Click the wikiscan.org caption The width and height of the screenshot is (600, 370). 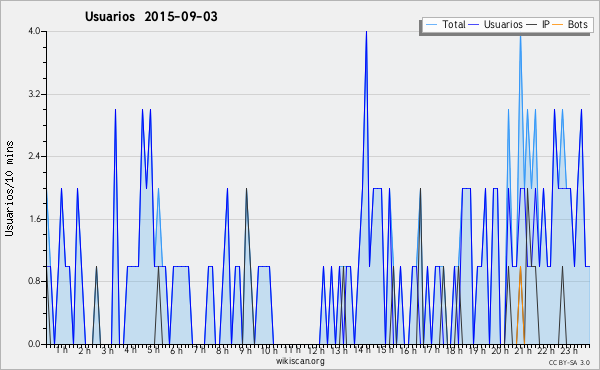300,360
